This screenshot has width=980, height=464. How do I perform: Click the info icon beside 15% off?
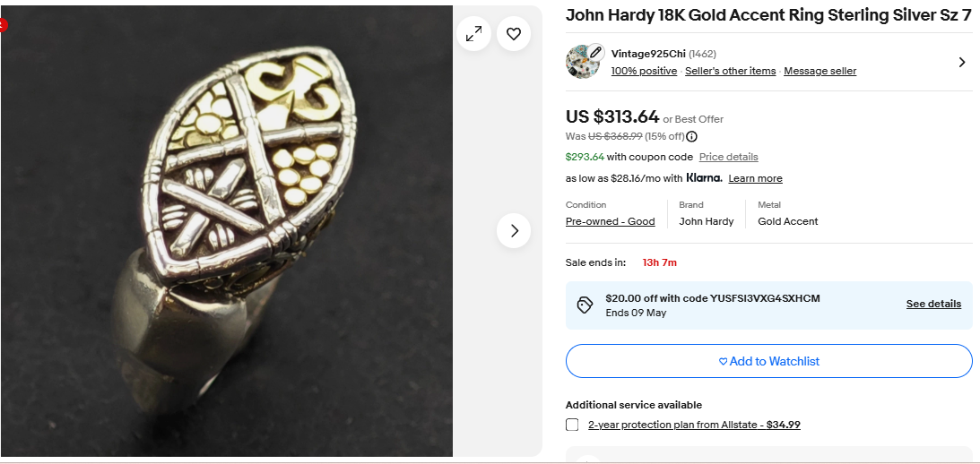point(692,136)
